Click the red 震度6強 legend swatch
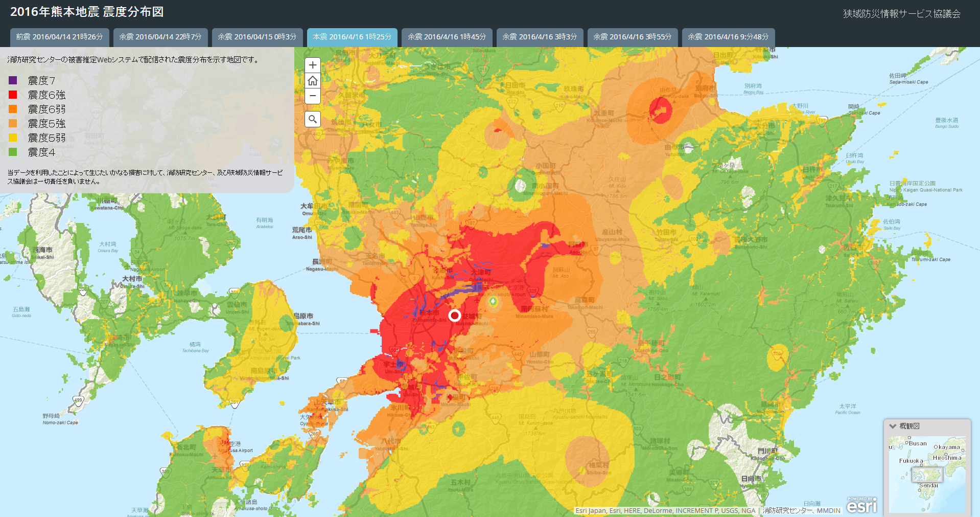This screenshot has width=980, height=517. pos(13,95)
